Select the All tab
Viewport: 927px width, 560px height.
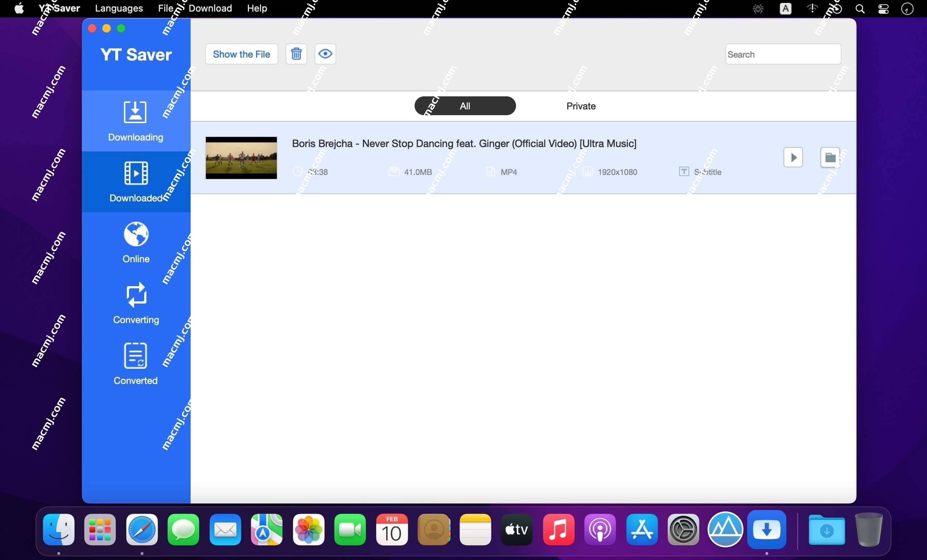pos(465,106)
